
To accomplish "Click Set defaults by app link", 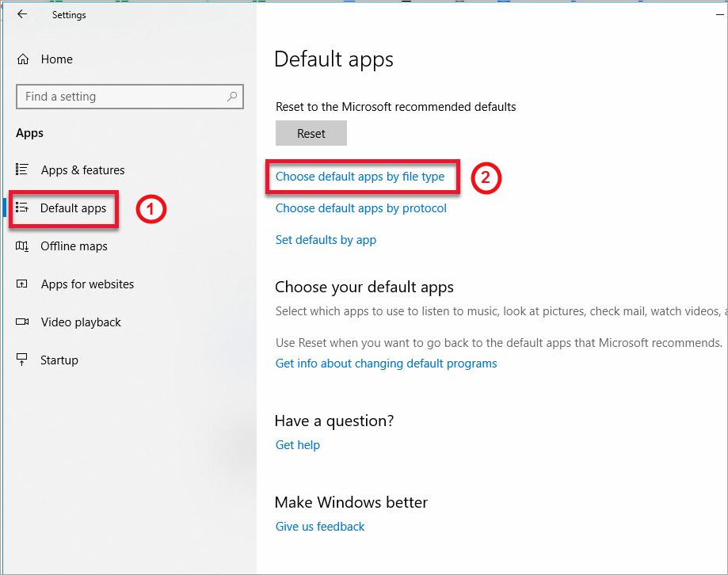I will tap(326, 240).
